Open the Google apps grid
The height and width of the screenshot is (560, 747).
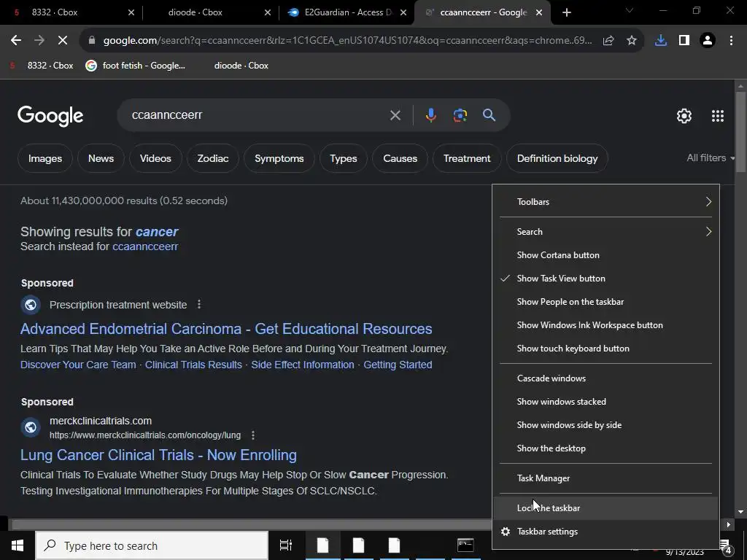tap(718, 116)
